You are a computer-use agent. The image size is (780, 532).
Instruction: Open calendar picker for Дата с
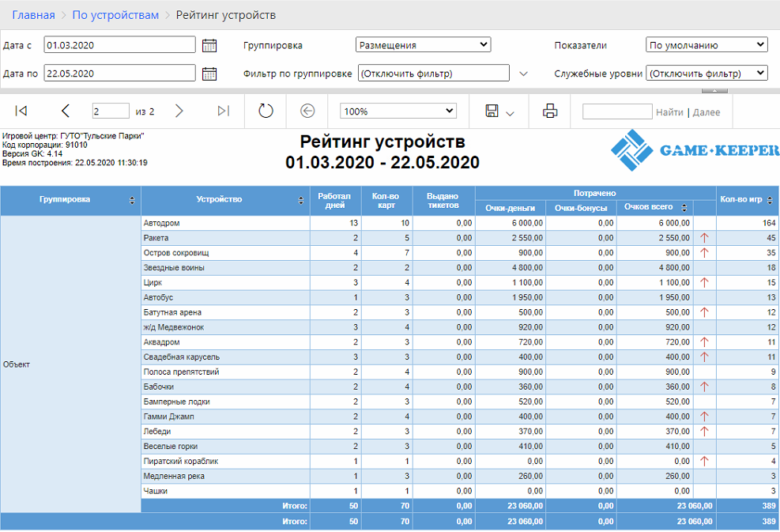point(209,45)
